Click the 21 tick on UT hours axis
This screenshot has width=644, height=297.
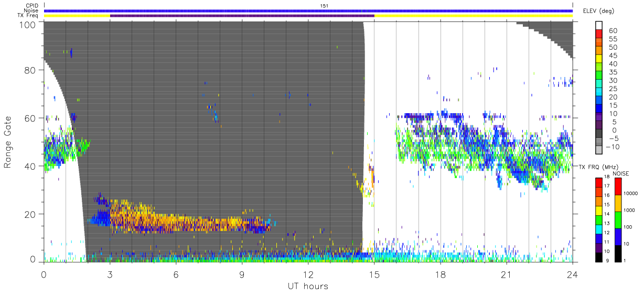click(x=507, y=274)
